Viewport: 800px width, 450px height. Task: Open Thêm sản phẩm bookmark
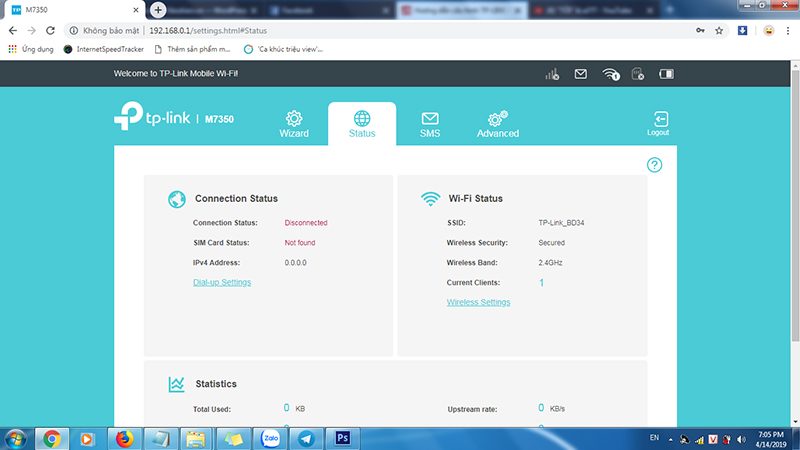(x=192, y=49)
